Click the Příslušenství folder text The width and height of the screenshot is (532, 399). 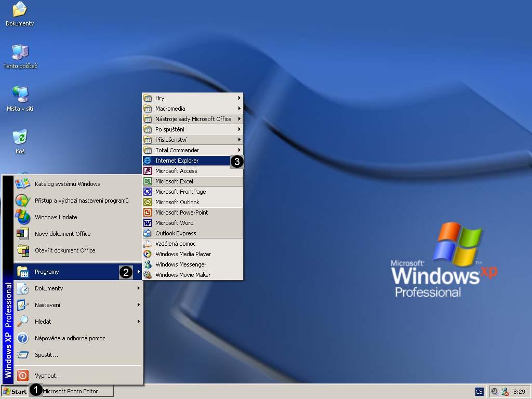coord(171,140)
